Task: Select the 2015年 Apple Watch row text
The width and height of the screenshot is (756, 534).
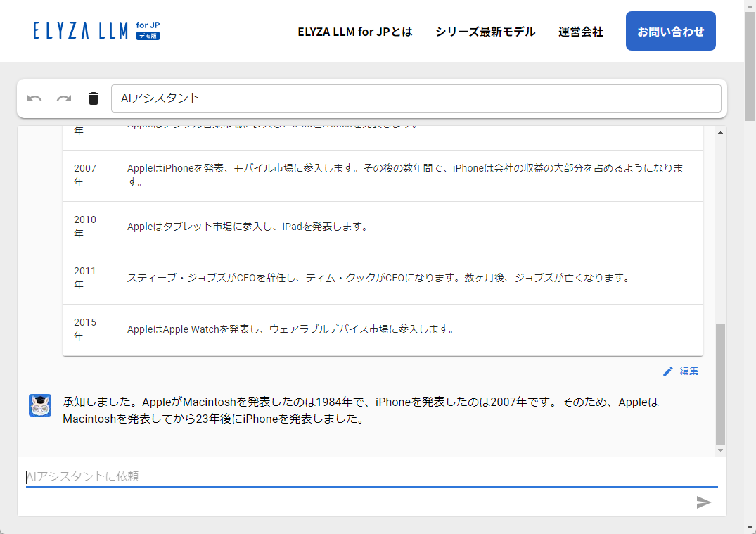Action: (x=290, y=328)
